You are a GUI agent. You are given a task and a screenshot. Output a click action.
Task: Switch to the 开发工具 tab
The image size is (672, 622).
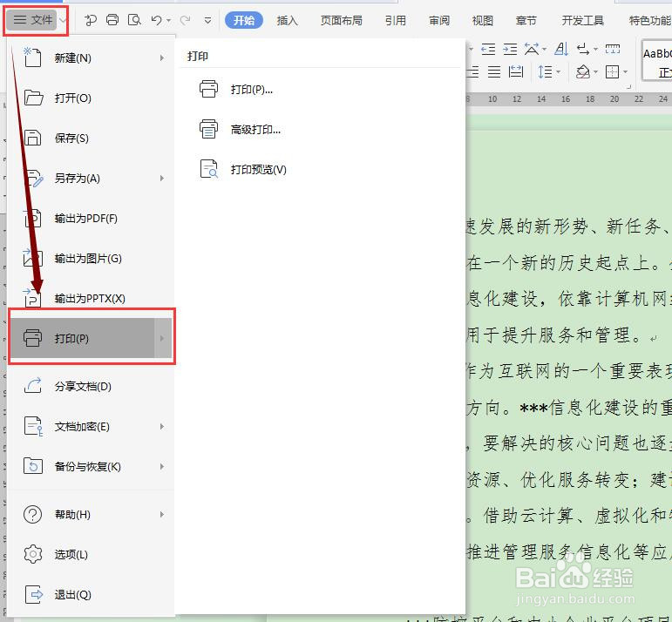click(582, 20)
